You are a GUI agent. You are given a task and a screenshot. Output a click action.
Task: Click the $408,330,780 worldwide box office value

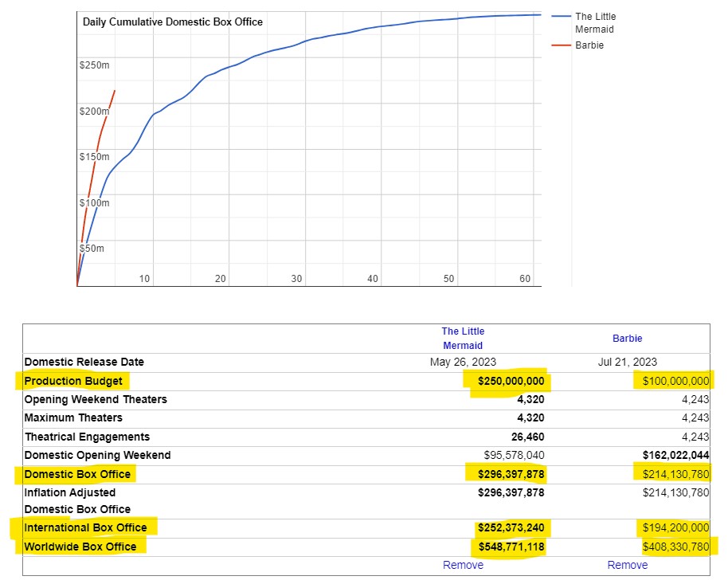pyautogui.click(x=675, y=547)
